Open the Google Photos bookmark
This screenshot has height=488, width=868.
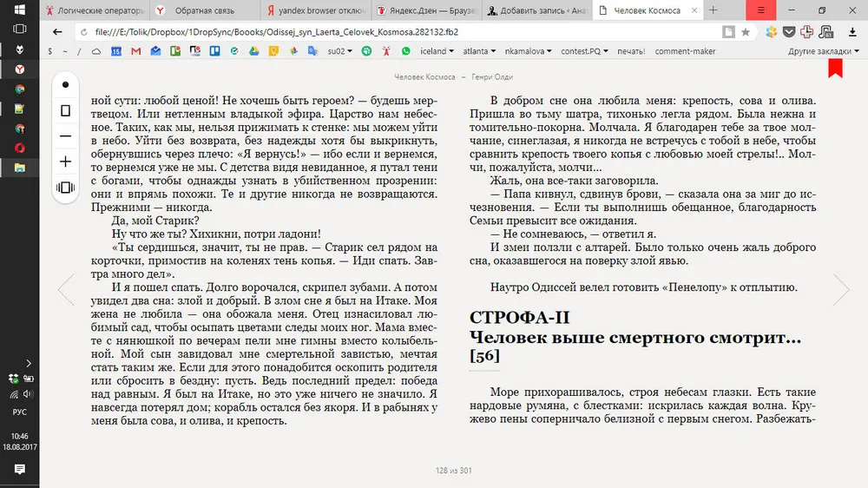pos(293,51)
